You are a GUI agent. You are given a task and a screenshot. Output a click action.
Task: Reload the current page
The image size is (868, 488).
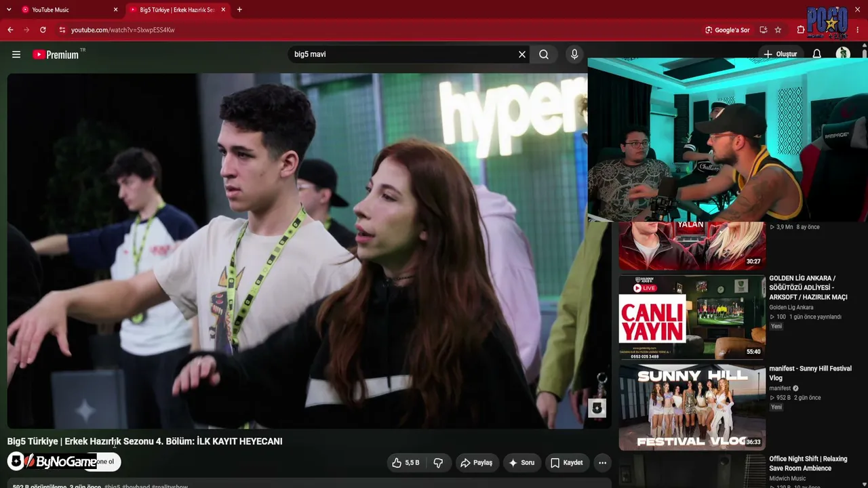point(43,30)
